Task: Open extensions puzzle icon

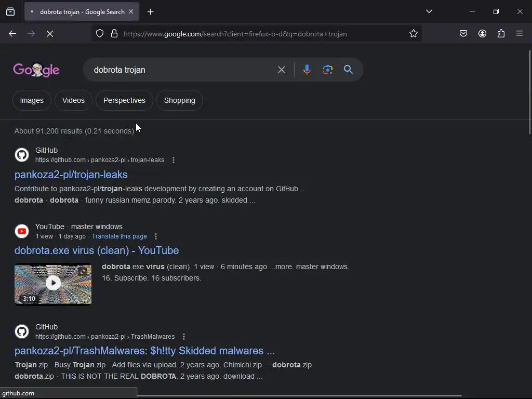Action: tap(501, 33)
